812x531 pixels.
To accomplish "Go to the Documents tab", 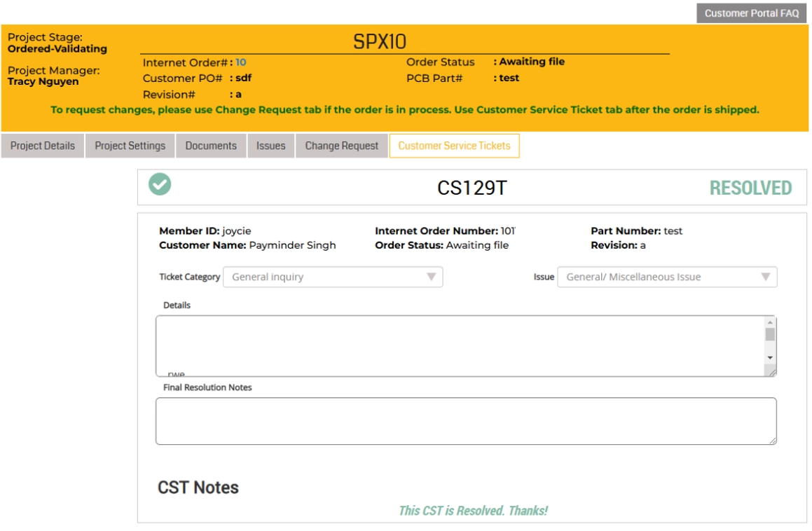I will point(211,146).
